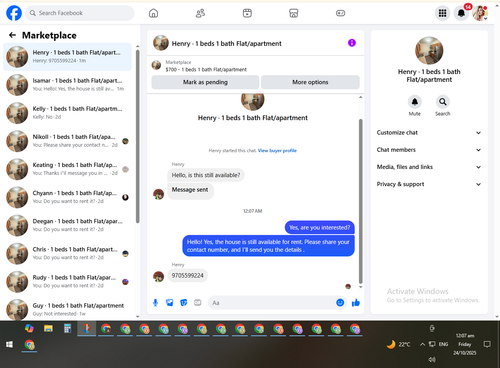Screen dimensions: 500x368
Task: Click the purple conversation info icon
Action: [x=352, y=43]
